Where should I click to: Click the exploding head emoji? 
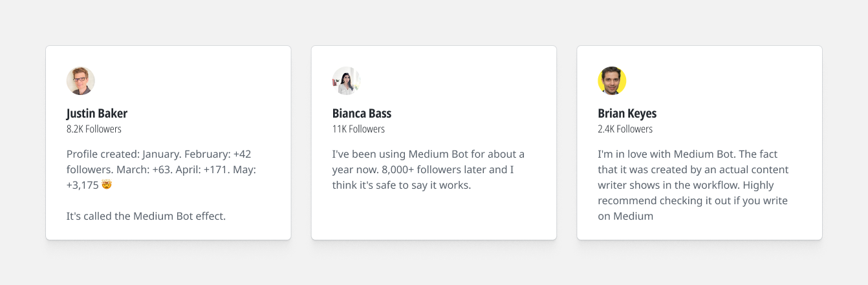pos(107,185)
